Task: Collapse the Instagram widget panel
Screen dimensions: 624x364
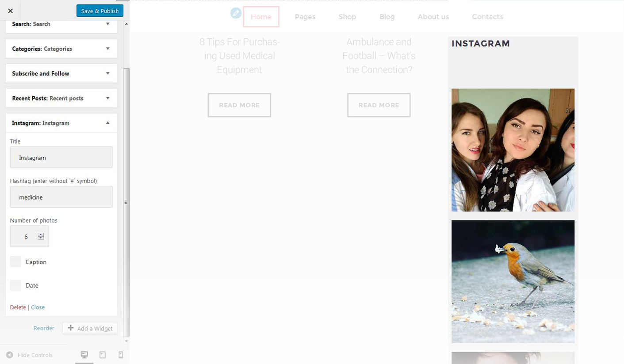Action: [108, 123]
